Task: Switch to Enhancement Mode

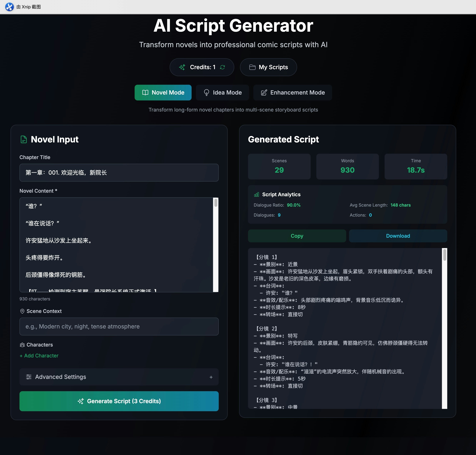Action: point(292,92)
